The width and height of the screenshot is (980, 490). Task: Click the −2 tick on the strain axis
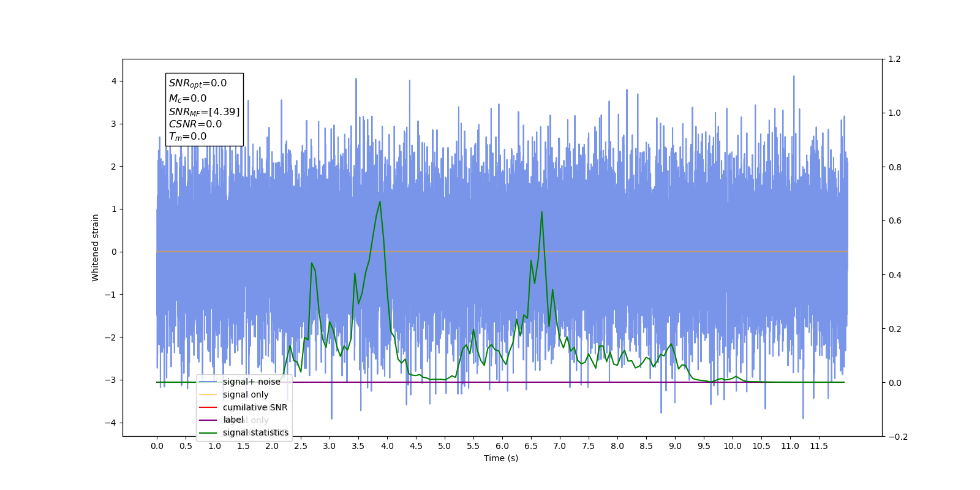point(110,337)
